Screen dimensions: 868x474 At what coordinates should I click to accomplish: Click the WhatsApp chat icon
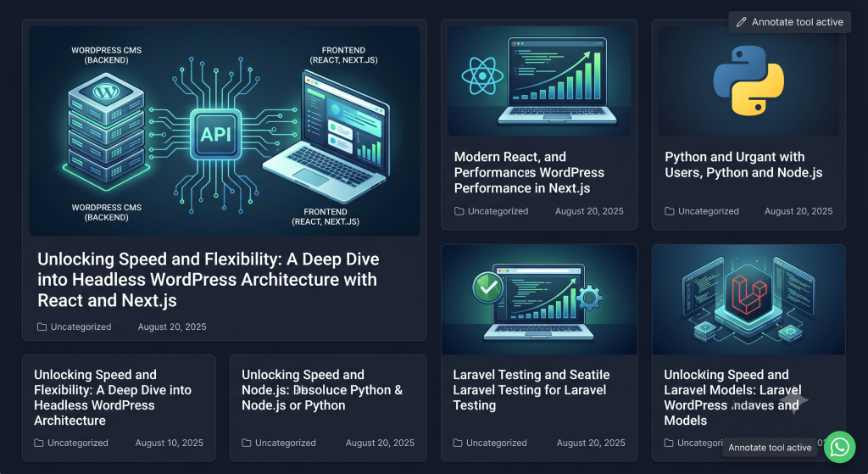840,447
